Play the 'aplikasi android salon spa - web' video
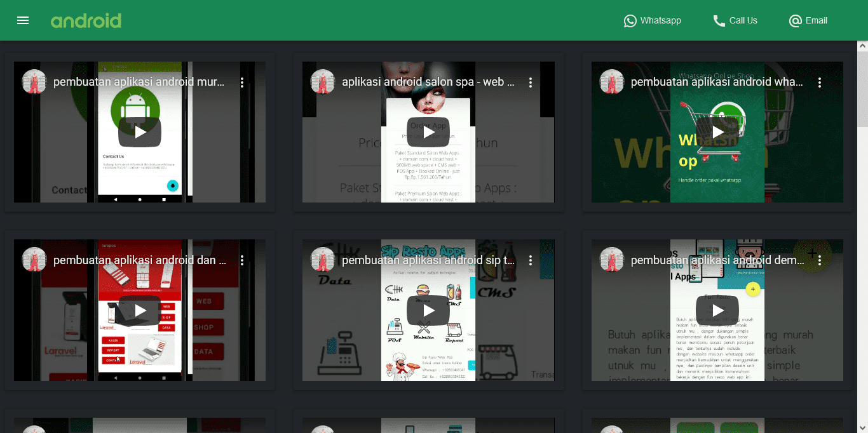The width and height of the screenshot is (868, 433). point(428,132)
